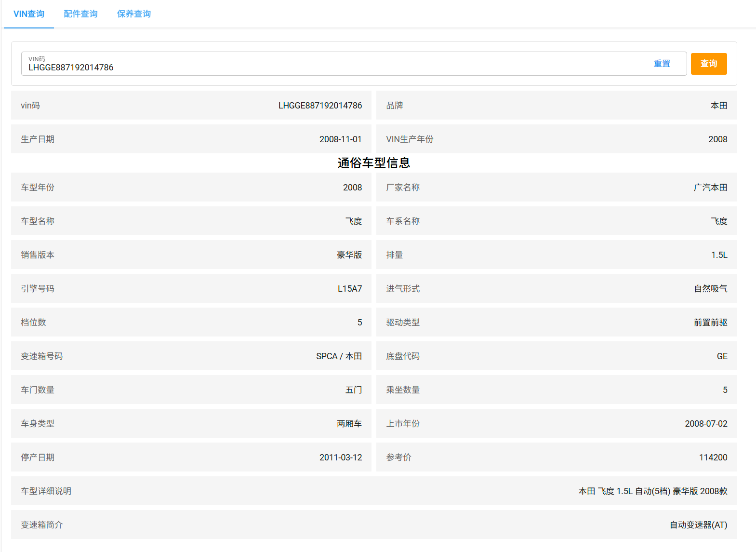Click the 进气形式 value 自然吸气
756x552 pixels.
tap(711, 289)
